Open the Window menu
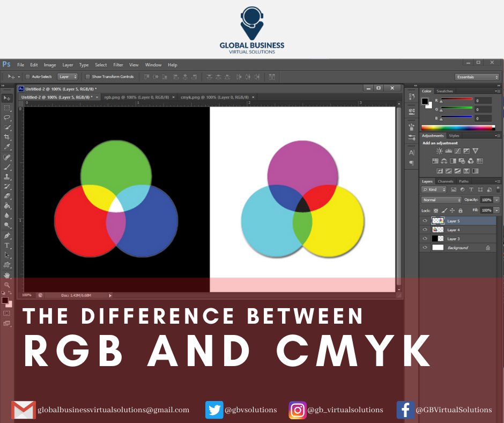Screen dimensions: 504x423 (153, 65)
